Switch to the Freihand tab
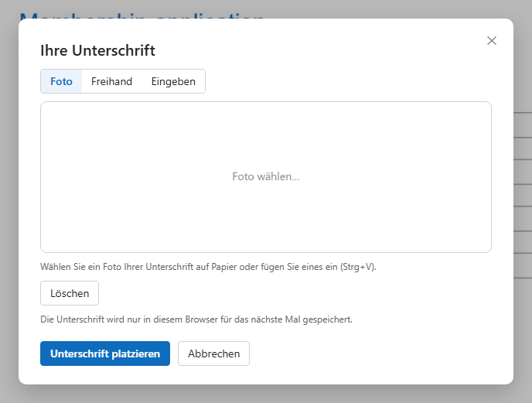The image size is (532, 403). pyautogui.click(x=111, y=81)
